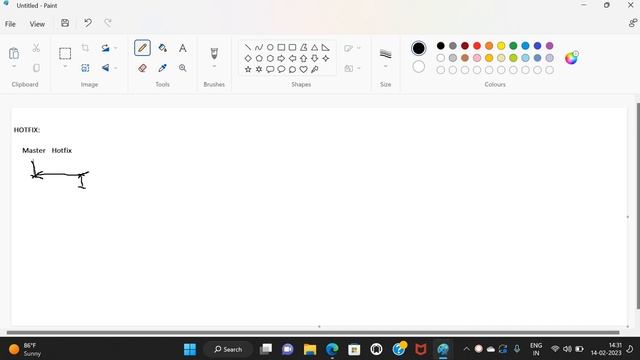
Task: Pick the Diamond shape
Action: pos(248,58)
